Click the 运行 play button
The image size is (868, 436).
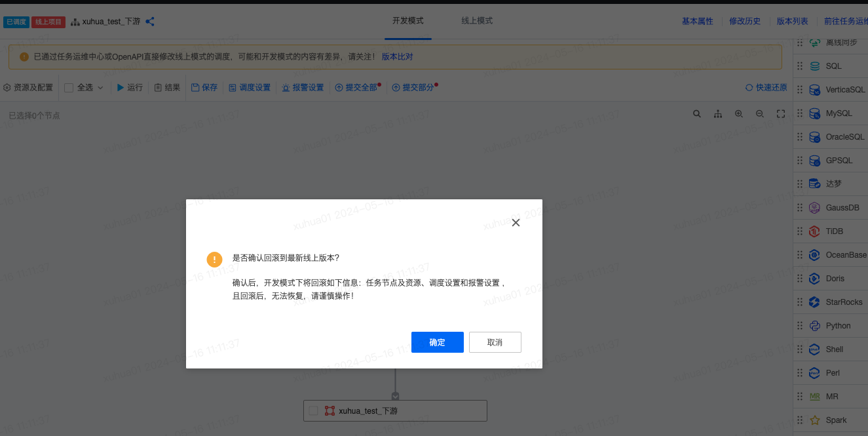tap(130, 87)
